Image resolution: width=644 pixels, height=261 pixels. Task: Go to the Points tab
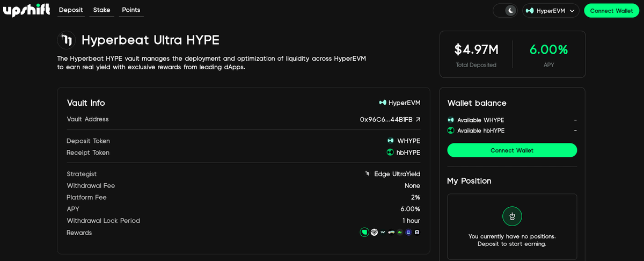[x=131, y=10]
